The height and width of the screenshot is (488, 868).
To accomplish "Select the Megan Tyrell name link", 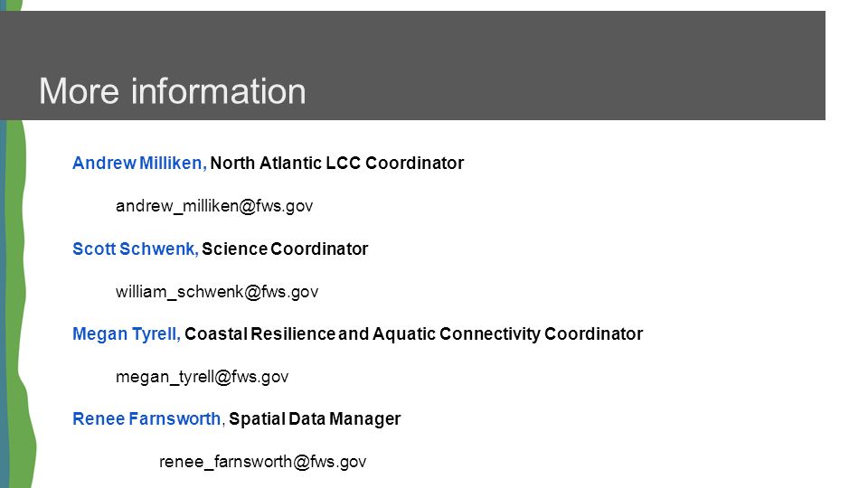I will [127, 334].
